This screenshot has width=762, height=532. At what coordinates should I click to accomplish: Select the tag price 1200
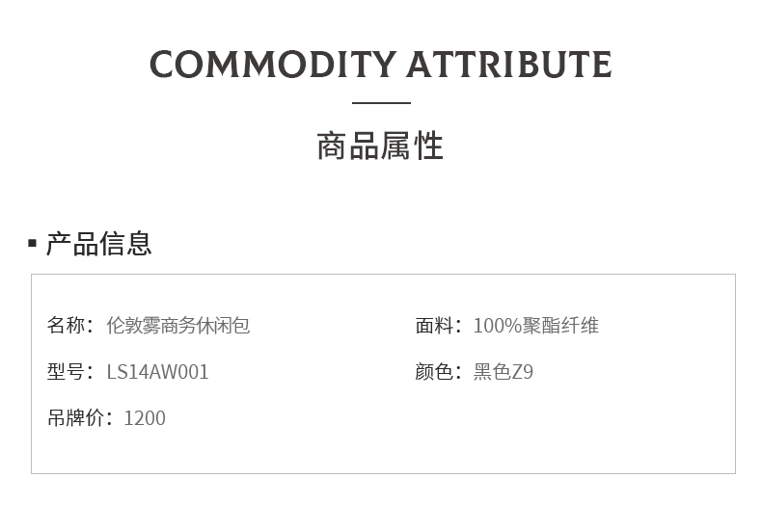click(145, 418)
